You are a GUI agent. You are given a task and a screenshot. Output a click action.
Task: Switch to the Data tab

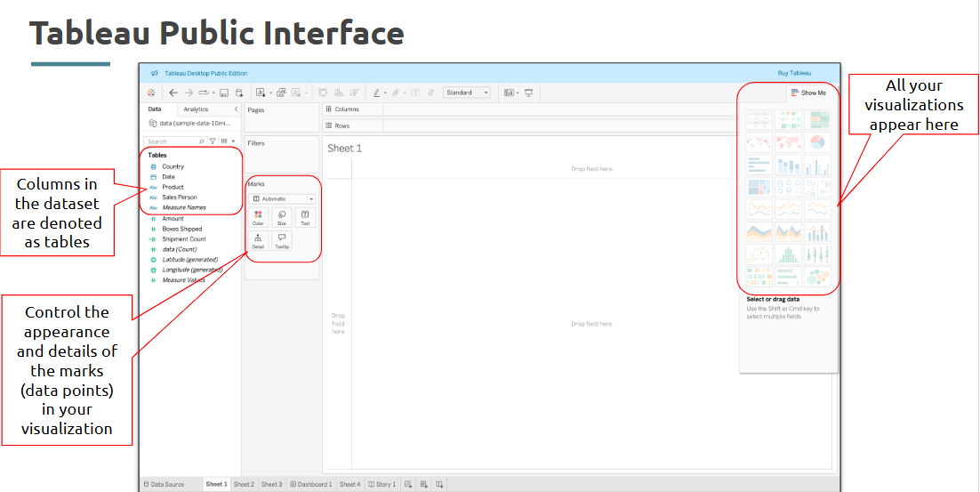point(154,109)
